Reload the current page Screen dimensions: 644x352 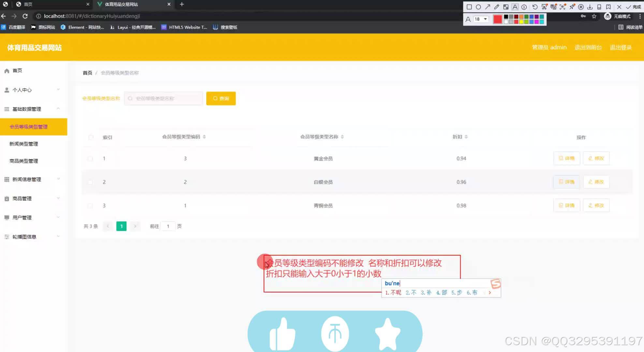(25, 16)
